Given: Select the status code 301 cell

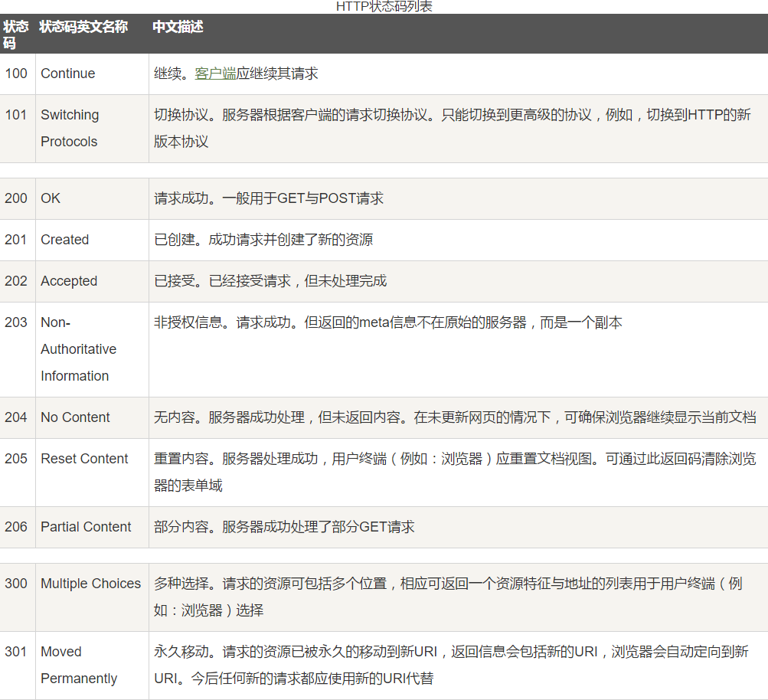Looking at the screenshot, I should coord(18,666).
